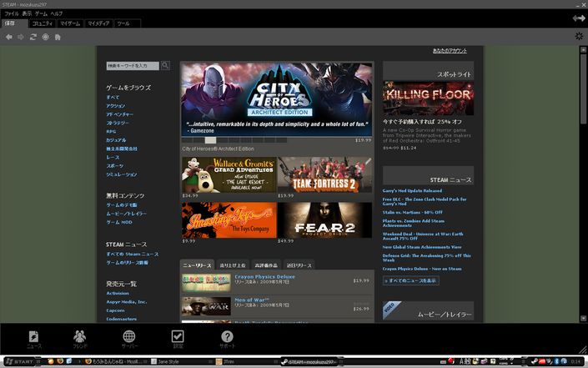588x368 pixels.
Task: Open the あなたのアカウント link
Action: click(450, 51)
